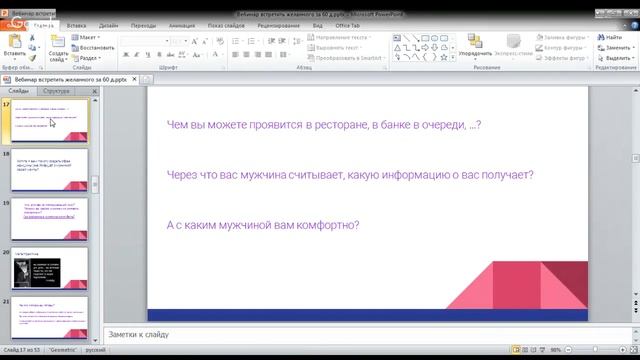Click Найти to find text
The width and height of the screenshot is (640, 360).
[610, 38]
